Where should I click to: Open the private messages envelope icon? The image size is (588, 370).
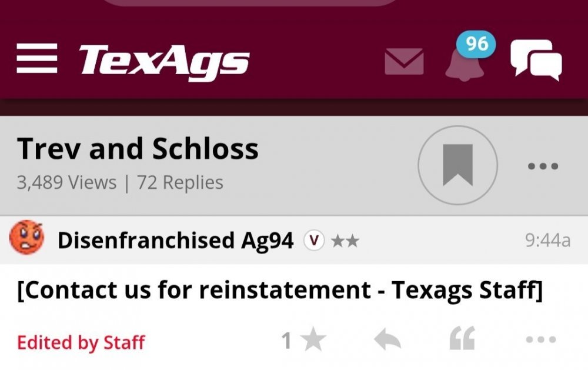click(404, 62)
